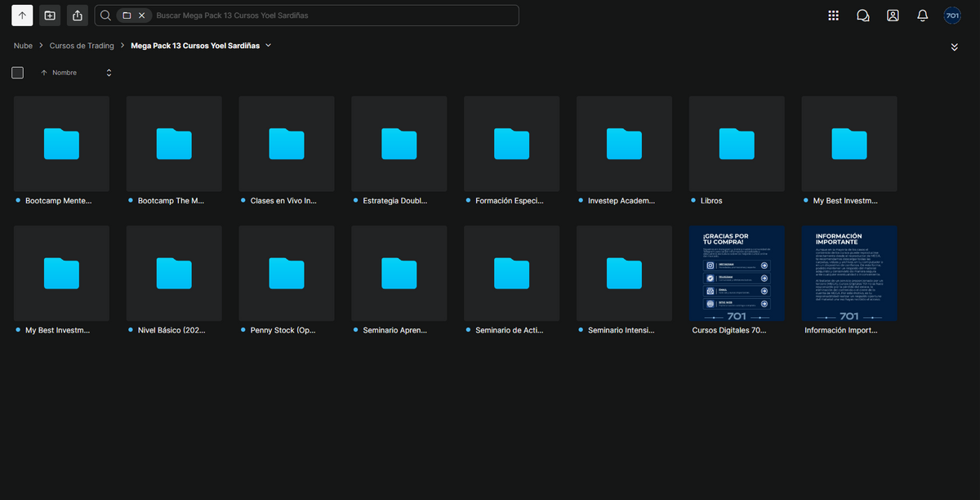Open the chat icon in the top bar
980x500 pixels.
pos(862,16)
